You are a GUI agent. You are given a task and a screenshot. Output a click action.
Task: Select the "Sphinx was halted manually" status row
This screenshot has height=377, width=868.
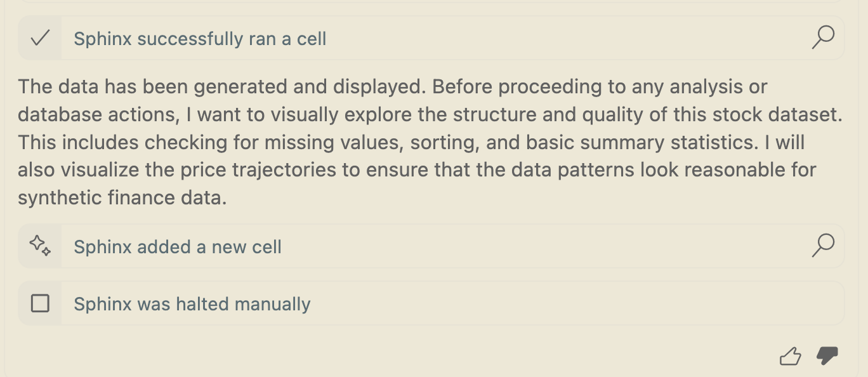click(x=192, y=305)
